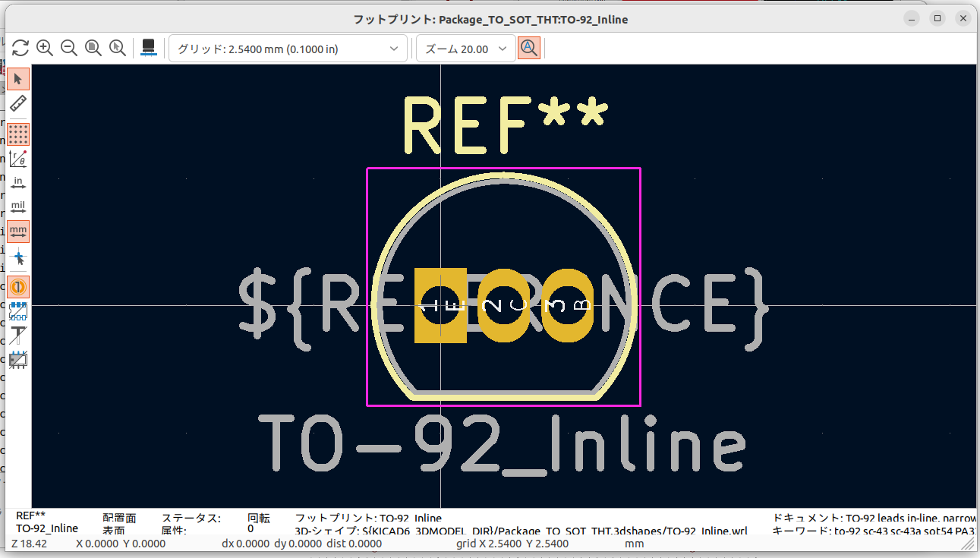Toggle grid dots display

click(18, 134)
